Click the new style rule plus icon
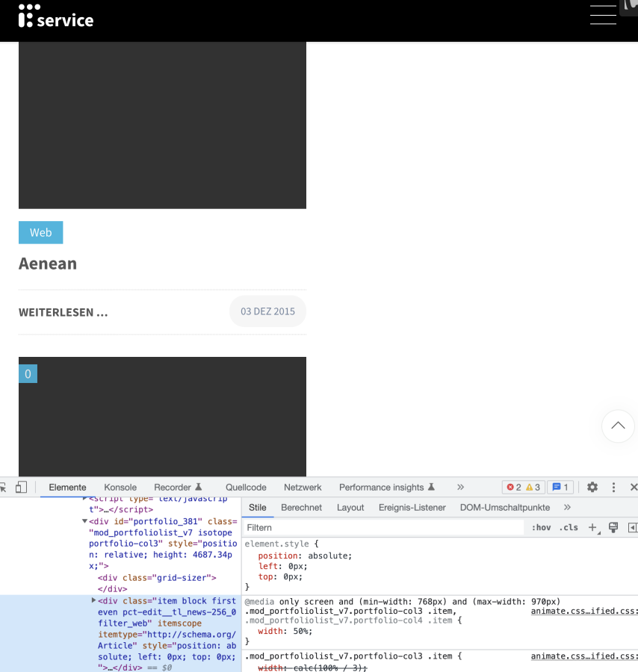 (x=593, y=528)
